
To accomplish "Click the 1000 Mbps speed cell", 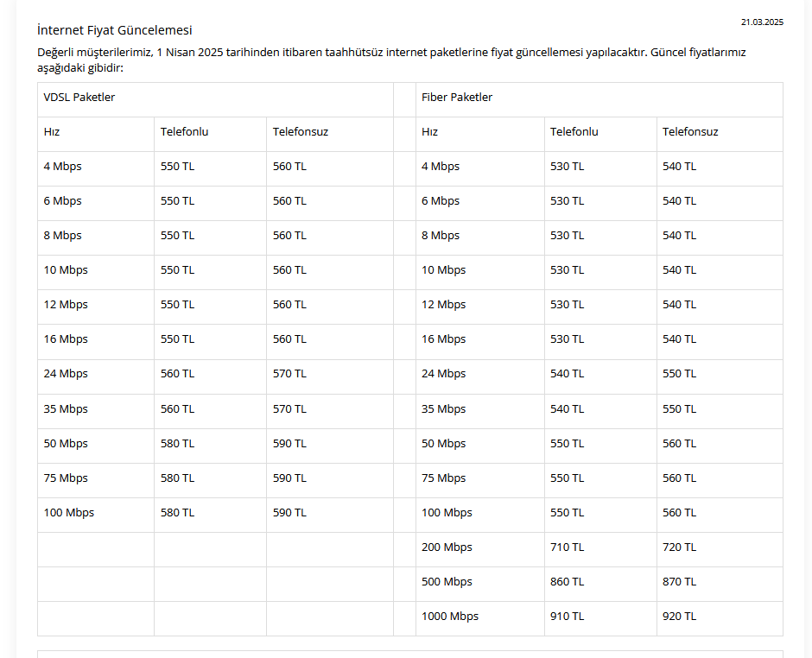I will tap(449, 617).
